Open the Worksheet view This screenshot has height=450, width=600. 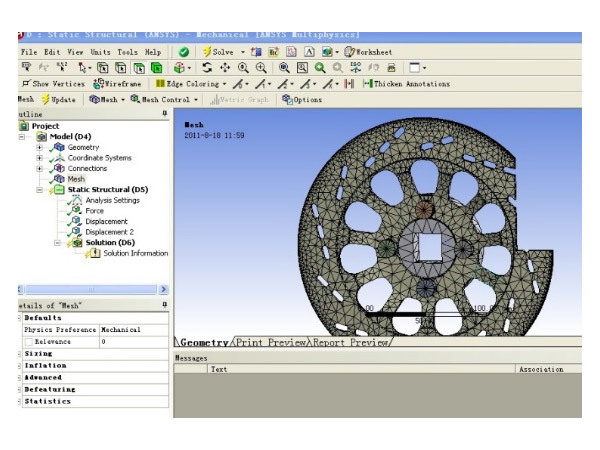coord(368,52)
